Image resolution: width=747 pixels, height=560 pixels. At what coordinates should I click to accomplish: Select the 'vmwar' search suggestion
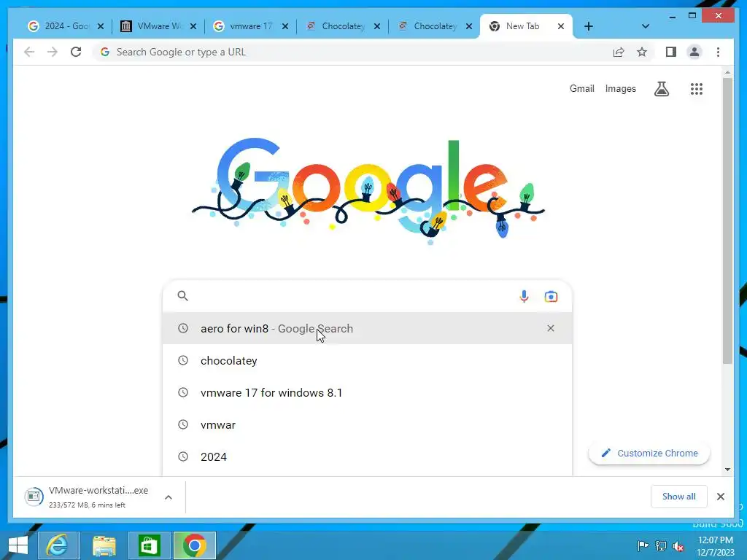coord(367,425)
